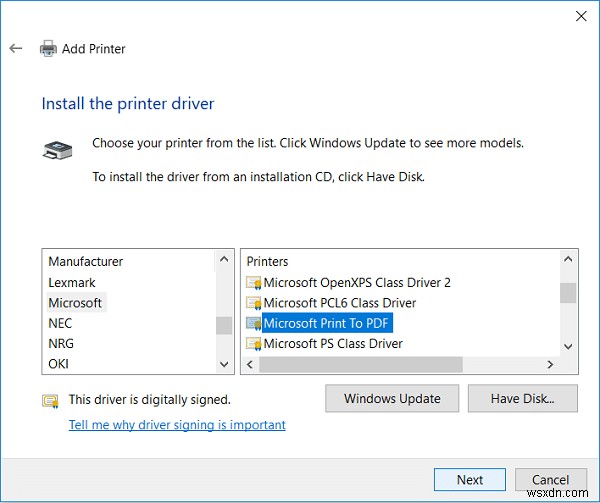Select OKI in the Manufacturer list

click(x=59, y=363)
